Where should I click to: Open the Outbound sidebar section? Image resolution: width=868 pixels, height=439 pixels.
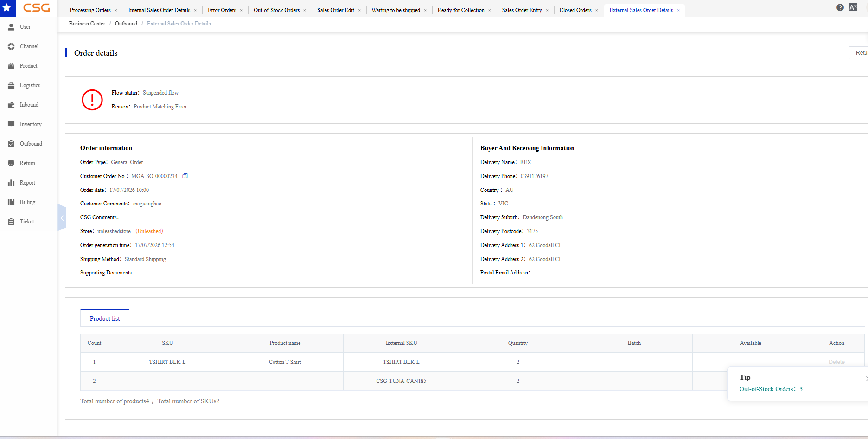(x=31, y=144)
